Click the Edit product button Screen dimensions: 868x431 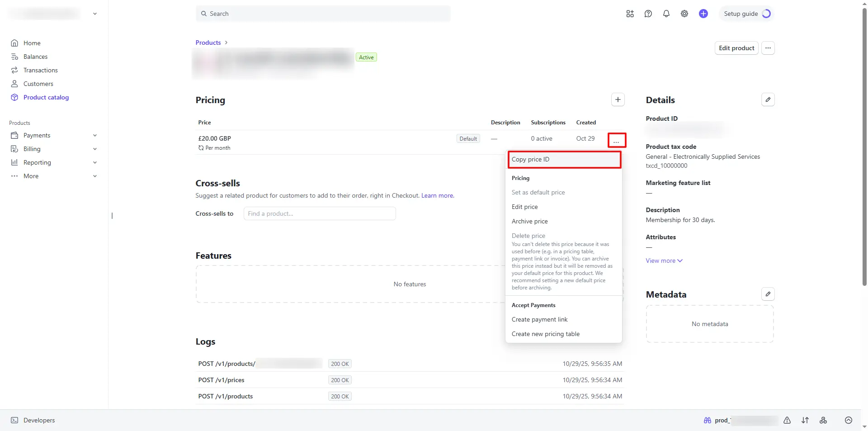[736, 48]
